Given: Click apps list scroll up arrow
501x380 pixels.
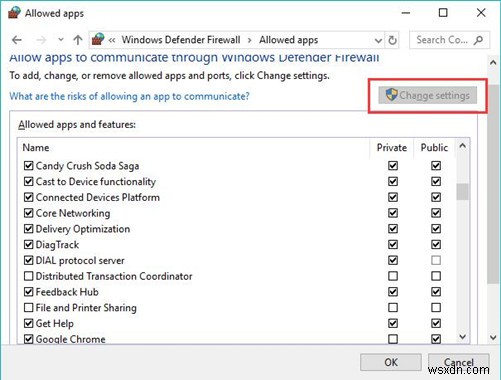Looking at the screenshot, I should [x=462, y=146].
